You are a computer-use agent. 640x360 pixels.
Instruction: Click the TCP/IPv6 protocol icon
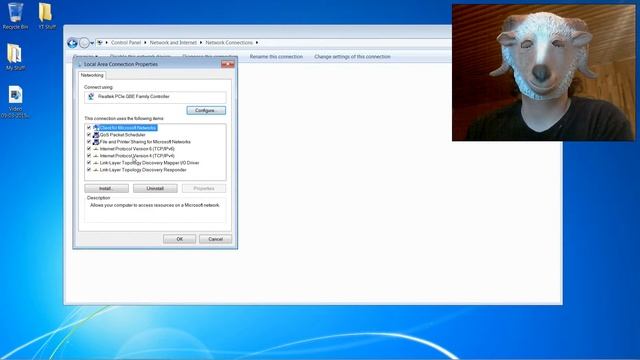tap(96, 149)
